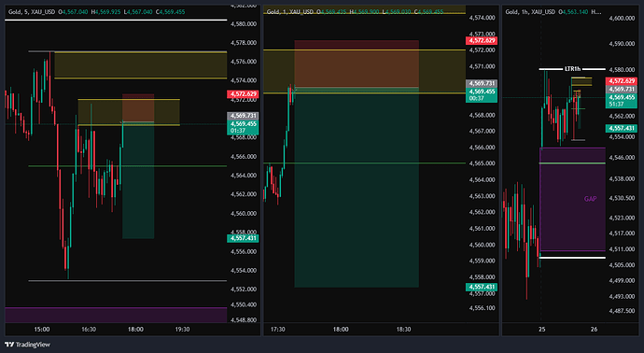Click 4,574.000 on the 1-minute price scale
Viewport: 644px width, 353px height.
click(x=482, y=18)
